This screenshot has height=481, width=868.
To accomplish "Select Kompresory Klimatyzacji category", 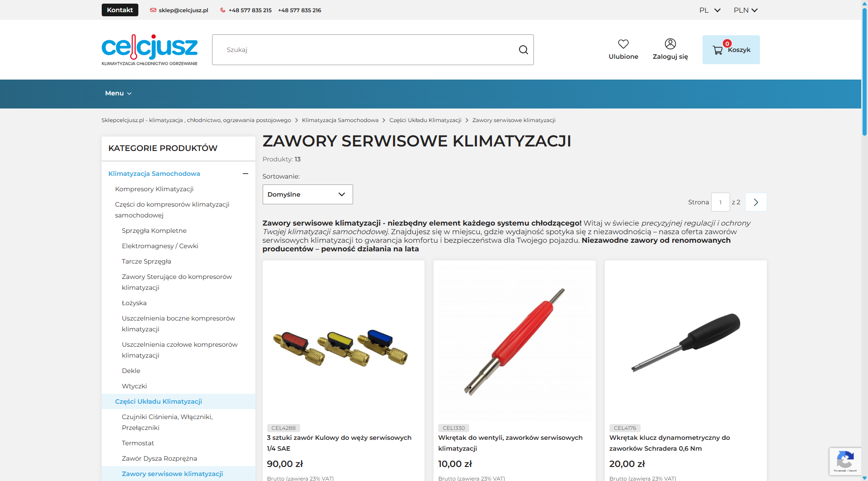I will [x=154, y=189].
